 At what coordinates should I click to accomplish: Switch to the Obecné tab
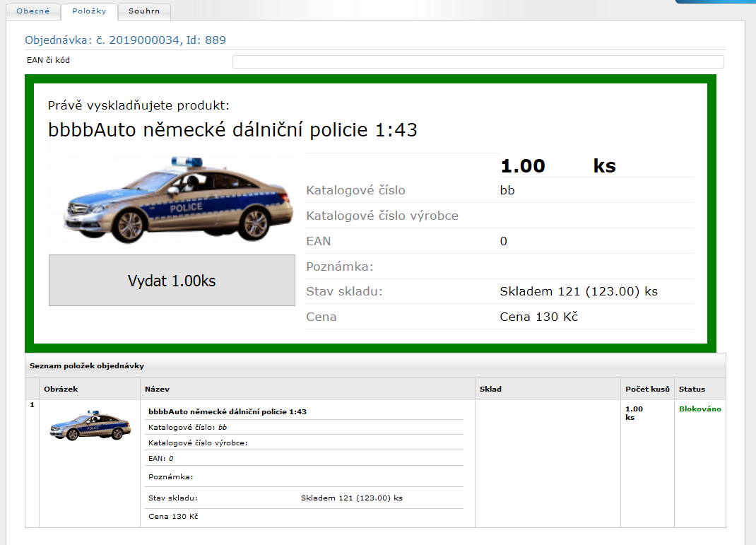[33, 11]
